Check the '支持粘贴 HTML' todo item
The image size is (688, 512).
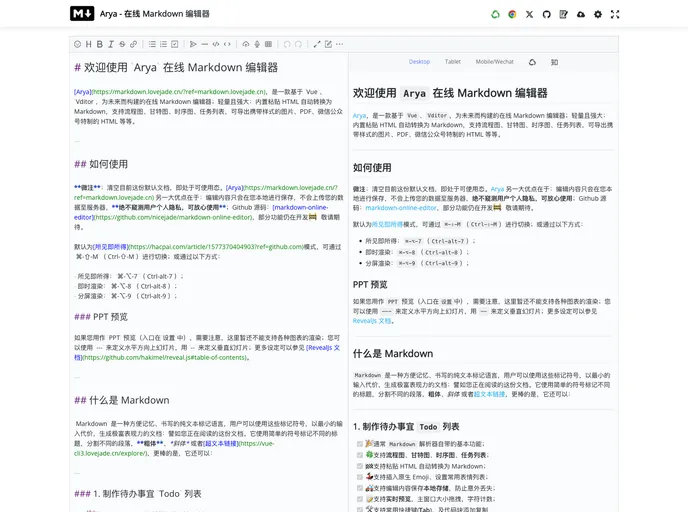click(360, 466)
